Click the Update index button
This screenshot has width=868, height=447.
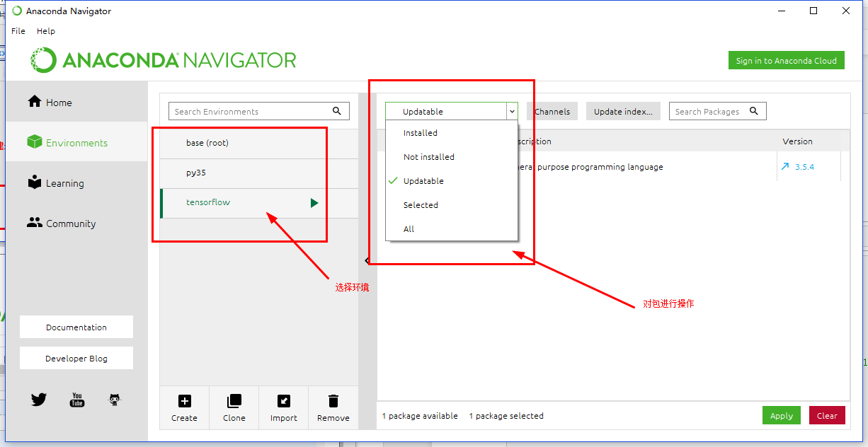tap(623, 112)
